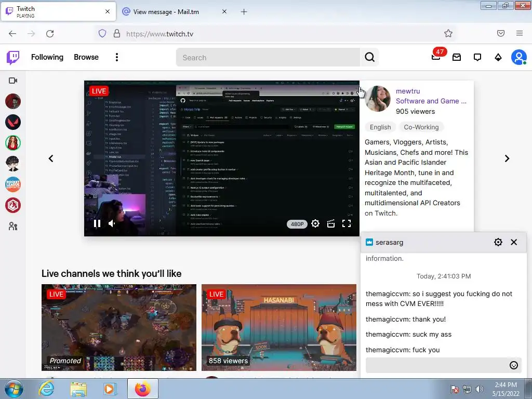532x399 pixels.
Task: Open notifications inbox with 47 badge
Action: (x=436, y=57)
